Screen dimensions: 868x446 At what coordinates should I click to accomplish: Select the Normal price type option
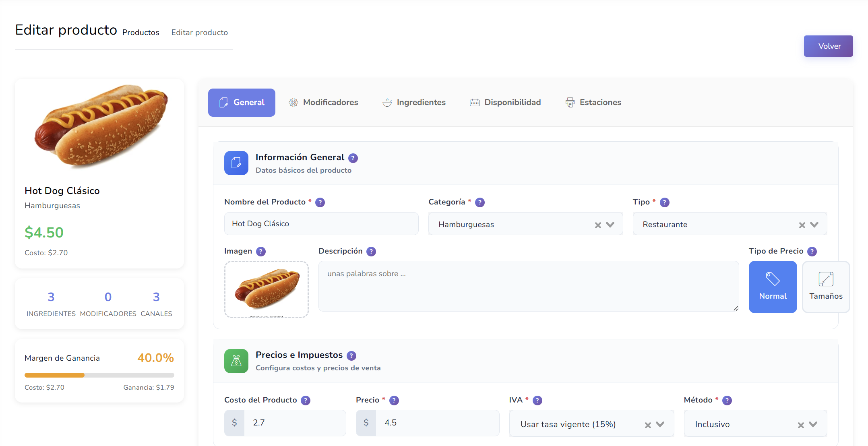[x=773, y=287]
